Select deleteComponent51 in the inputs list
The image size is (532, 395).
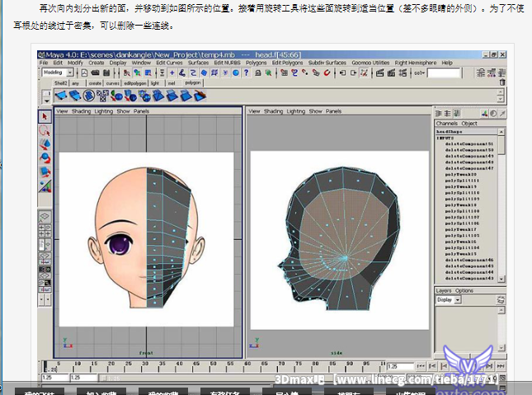tap(469, 143)
